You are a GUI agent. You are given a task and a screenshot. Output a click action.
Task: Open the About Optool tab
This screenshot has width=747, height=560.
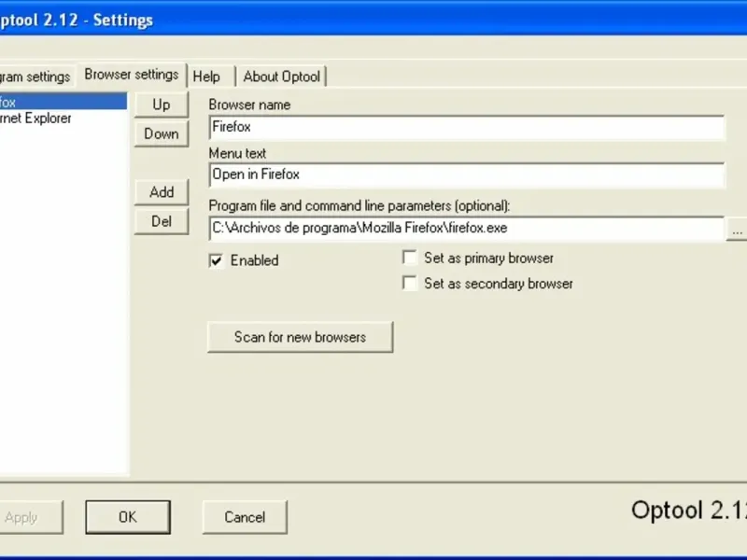click(281, 77)
